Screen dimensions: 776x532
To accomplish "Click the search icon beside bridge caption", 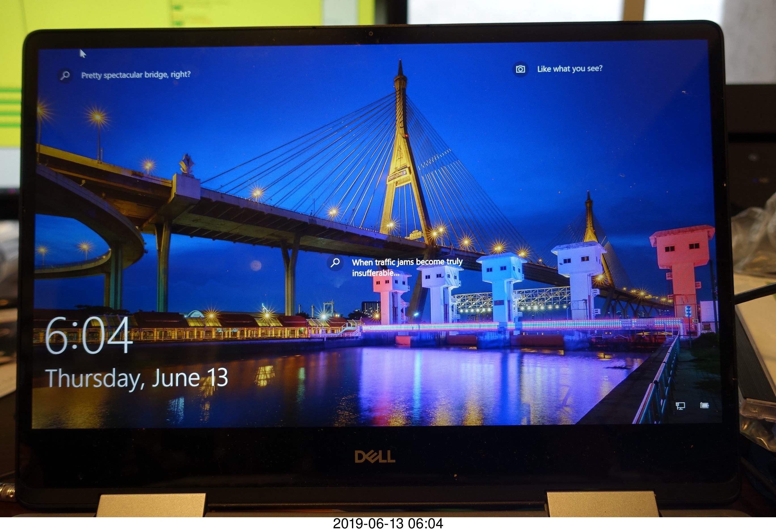I will 66,75.
